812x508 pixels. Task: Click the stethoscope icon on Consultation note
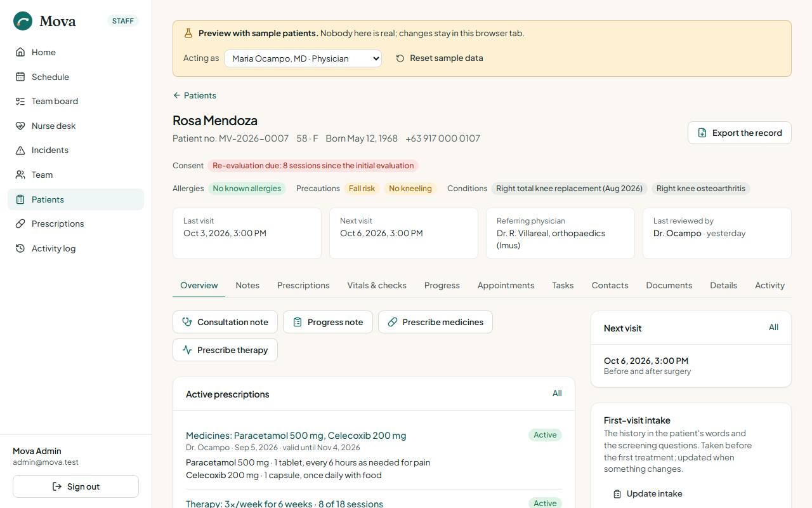coord(187,322)
